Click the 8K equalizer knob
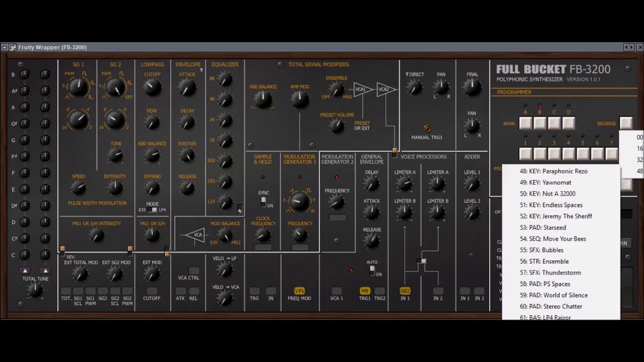This screenshot has height=362, width=644. [225, 79]
